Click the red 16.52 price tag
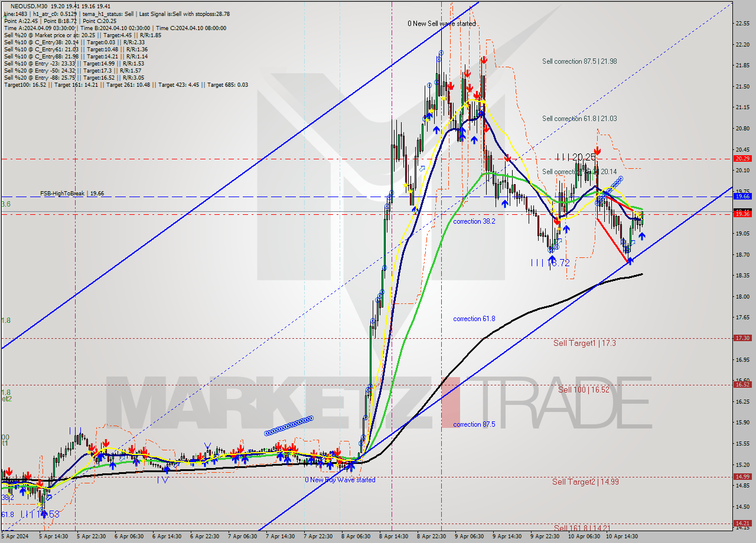 click(x=742, y=384)
